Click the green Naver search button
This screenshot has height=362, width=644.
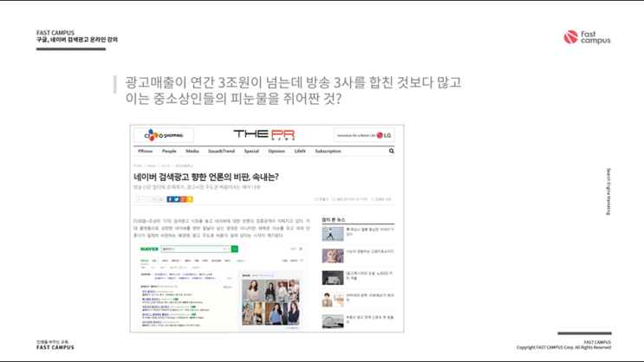(235, 249)
